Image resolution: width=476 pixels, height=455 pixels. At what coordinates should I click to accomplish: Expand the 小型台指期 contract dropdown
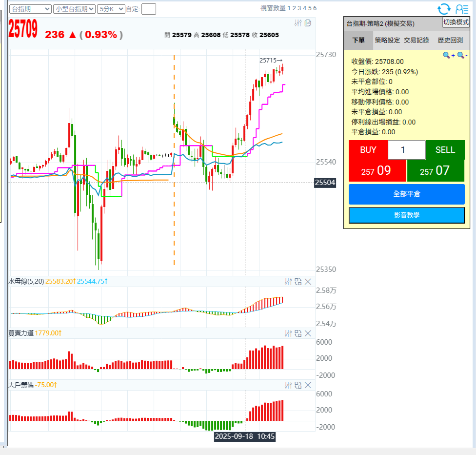tap(74, 9)
